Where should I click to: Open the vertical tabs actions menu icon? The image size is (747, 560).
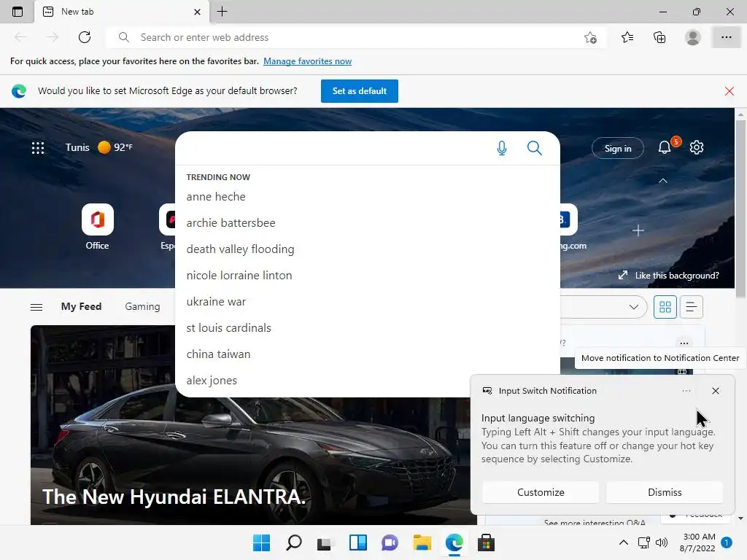[x=18, y=12]
